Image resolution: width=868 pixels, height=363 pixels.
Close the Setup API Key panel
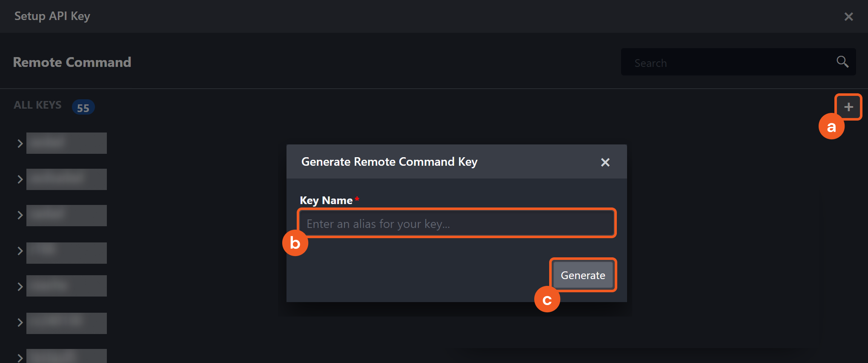[848, 17]
